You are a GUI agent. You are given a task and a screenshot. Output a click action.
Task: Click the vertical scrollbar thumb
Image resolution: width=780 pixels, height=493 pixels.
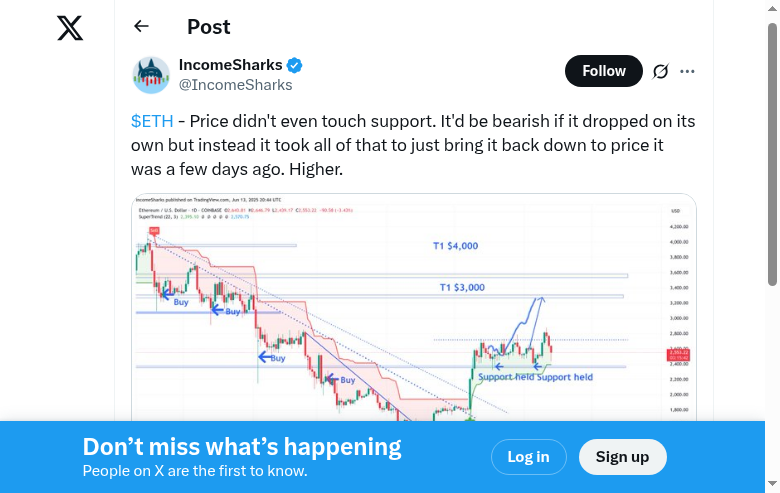click(x=772, y=150)
